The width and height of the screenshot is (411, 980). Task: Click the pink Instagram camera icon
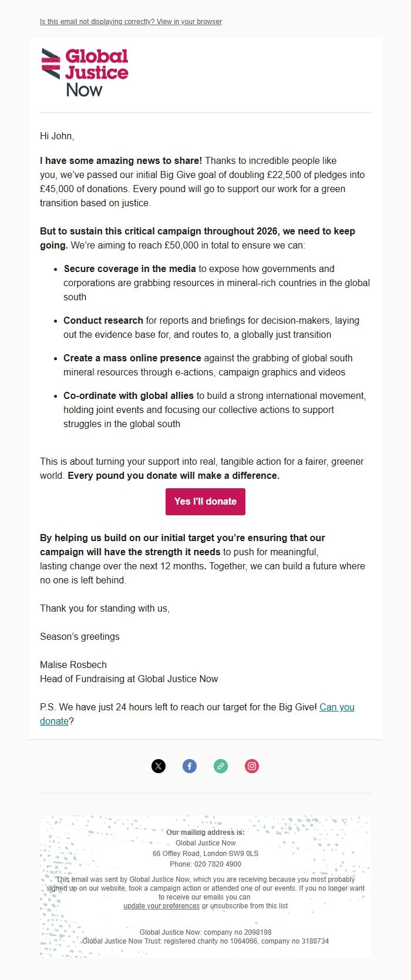[251, 766]
